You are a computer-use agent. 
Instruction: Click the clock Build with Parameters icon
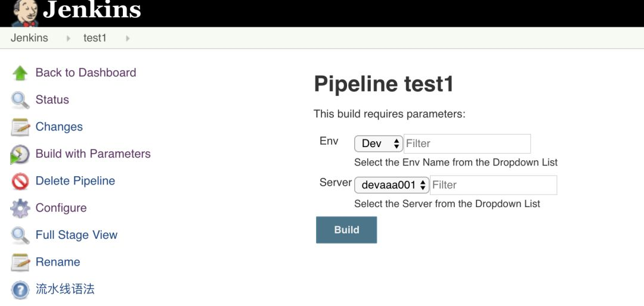20,154
